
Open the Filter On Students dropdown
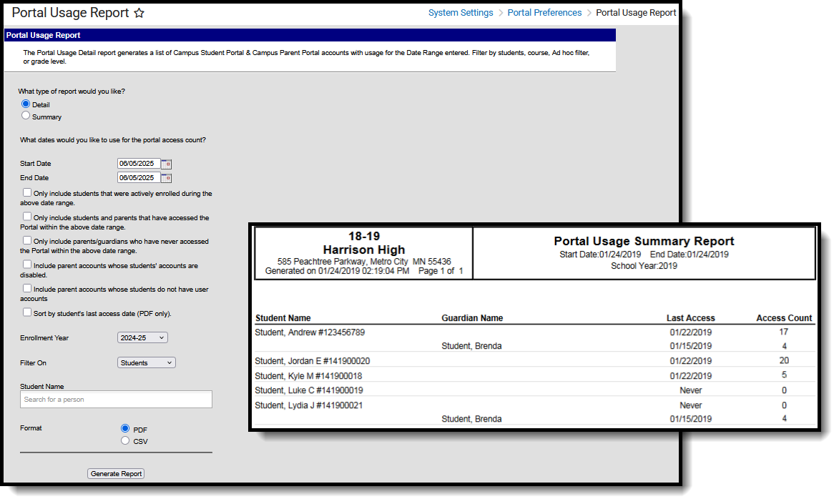pyautogui.click(x=146, y=362)
